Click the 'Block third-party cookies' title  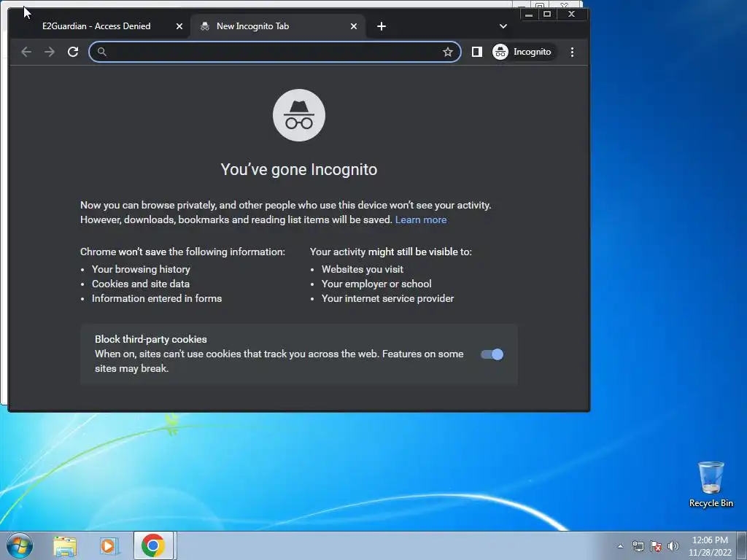coord(150,339)
